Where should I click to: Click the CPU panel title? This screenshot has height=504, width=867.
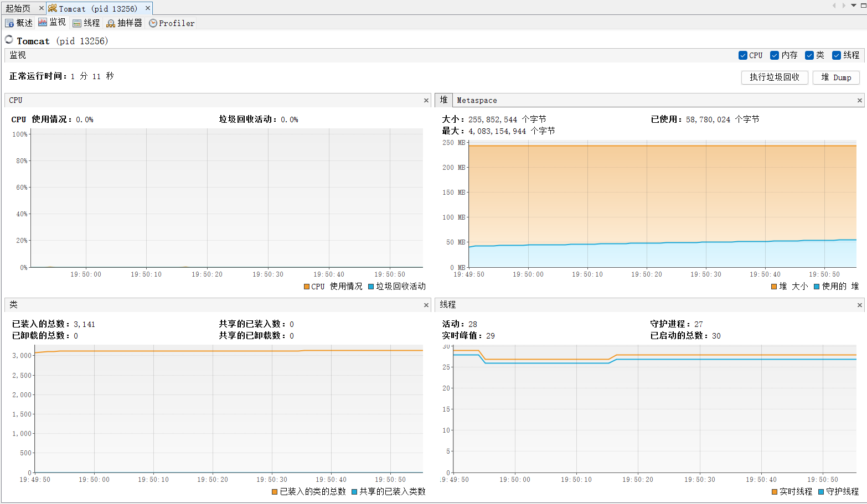point(16,100)
